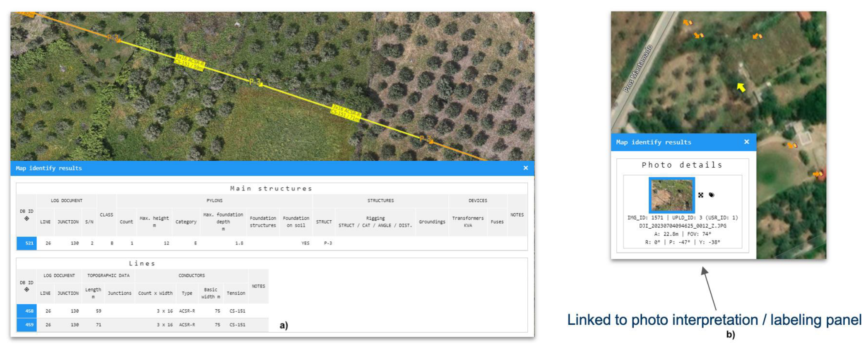Click the 'Fuses' column header
The width and height of the screenshot is (868, 350).
[497, 222]
